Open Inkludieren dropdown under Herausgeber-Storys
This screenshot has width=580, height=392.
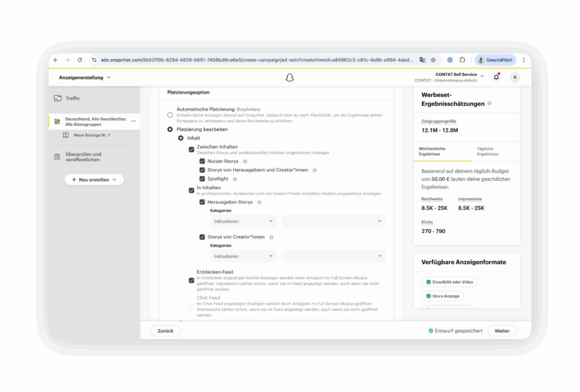pos(243,221)
